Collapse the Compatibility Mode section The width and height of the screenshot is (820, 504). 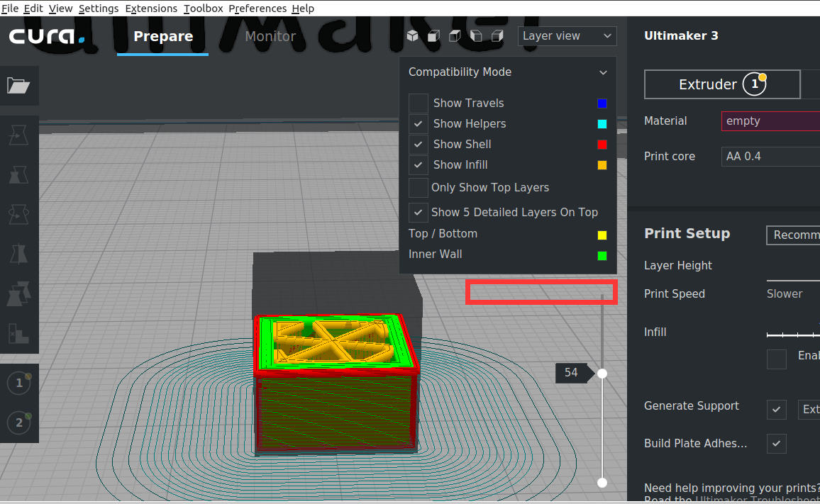tap(603, 72)
